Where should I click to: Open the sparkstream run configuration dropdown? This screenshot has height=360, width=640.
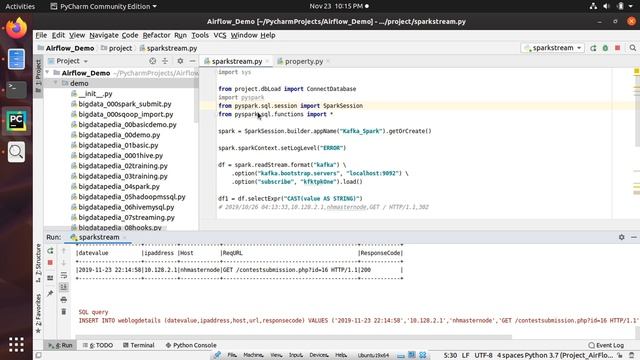coord(553,48)
